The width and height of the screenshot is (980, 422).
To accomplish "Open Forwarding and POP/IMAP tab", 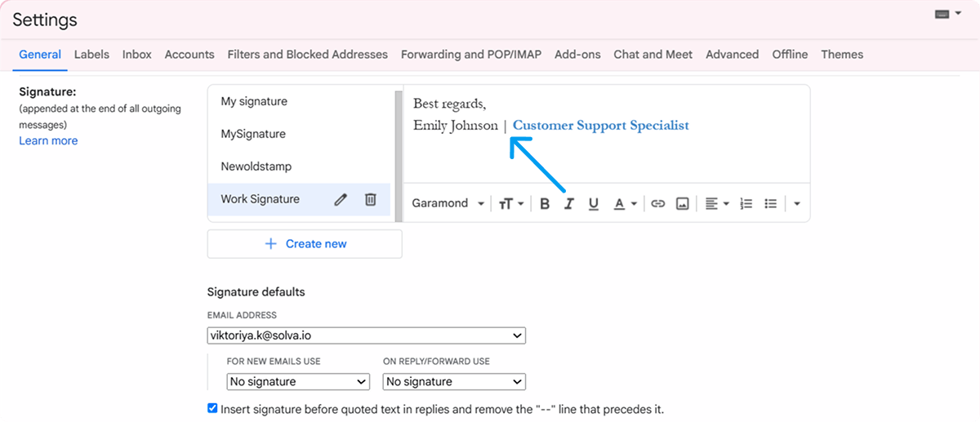I will [x=471, y=55].
